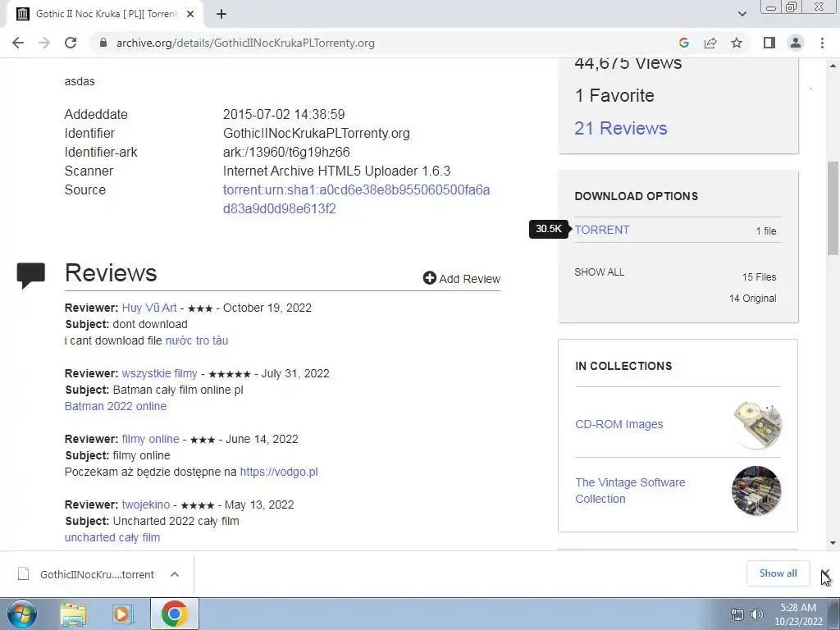Click Show all downloads button

[x=778, y=573]
